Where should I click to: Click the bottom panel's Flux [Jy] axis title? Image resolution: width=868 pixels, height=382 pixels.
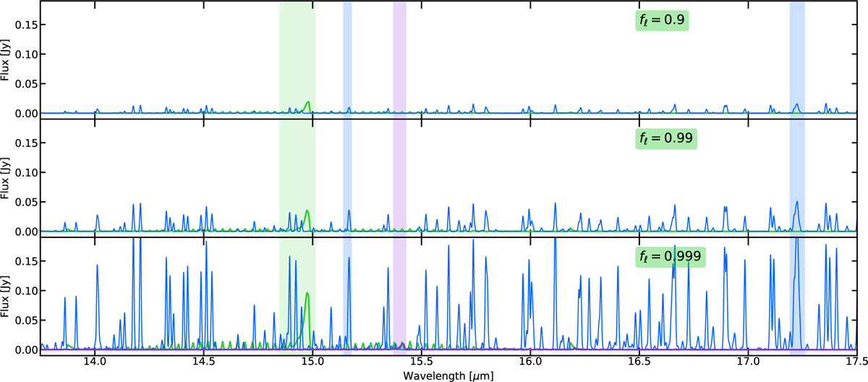point(7,295)
